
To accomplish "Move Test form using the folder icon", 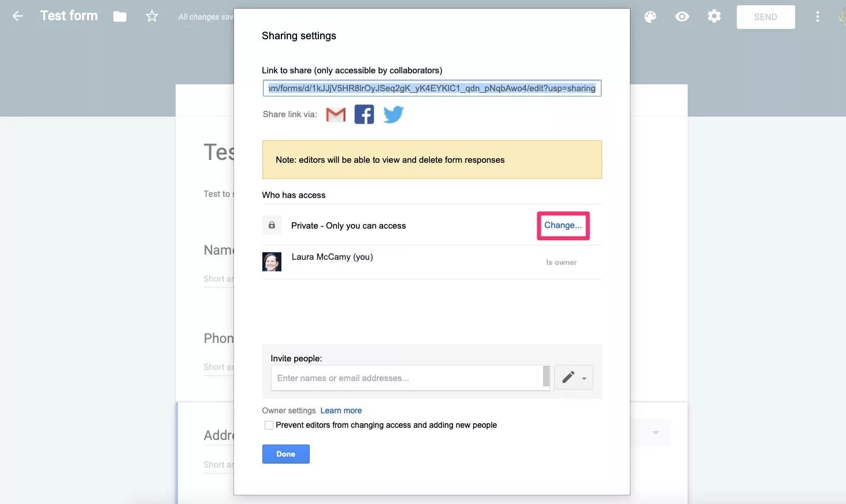I will coord(120,17).
